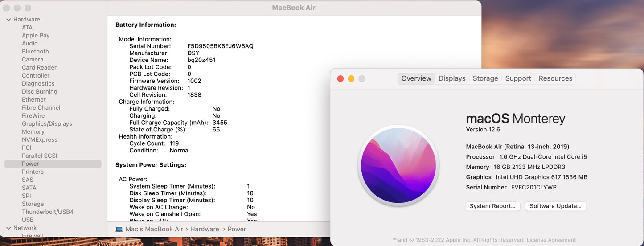Click the macOS Monterey logo image
Image resolution: width=644 pixels, height=246 pixels.
398,166
